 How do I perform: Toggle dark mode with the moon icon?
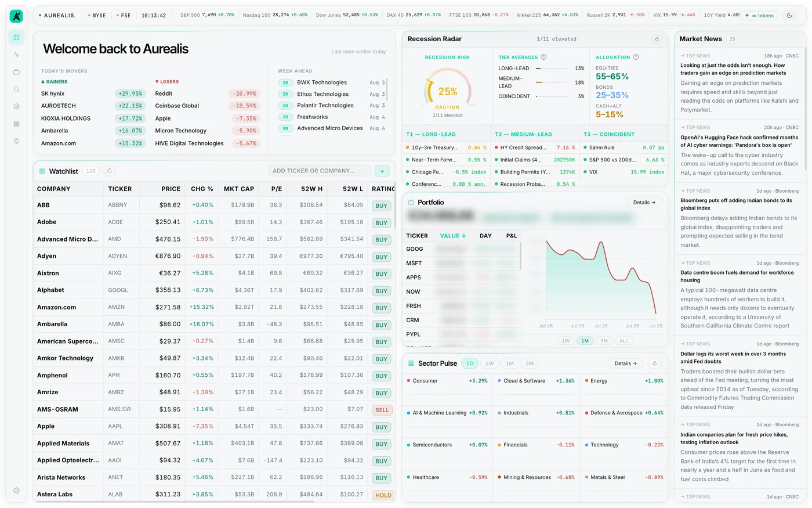click(789, 16)
